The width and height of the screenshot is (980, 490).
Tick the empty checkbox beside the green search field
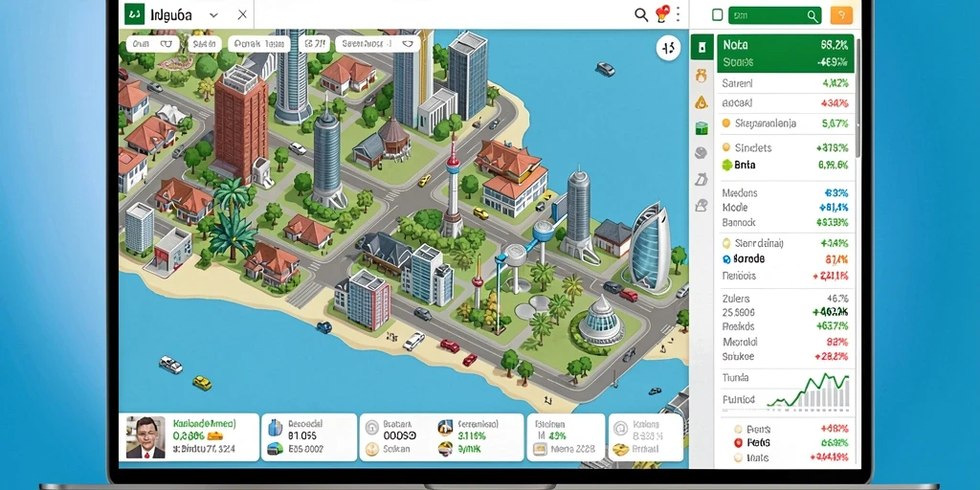click(718, 15)
